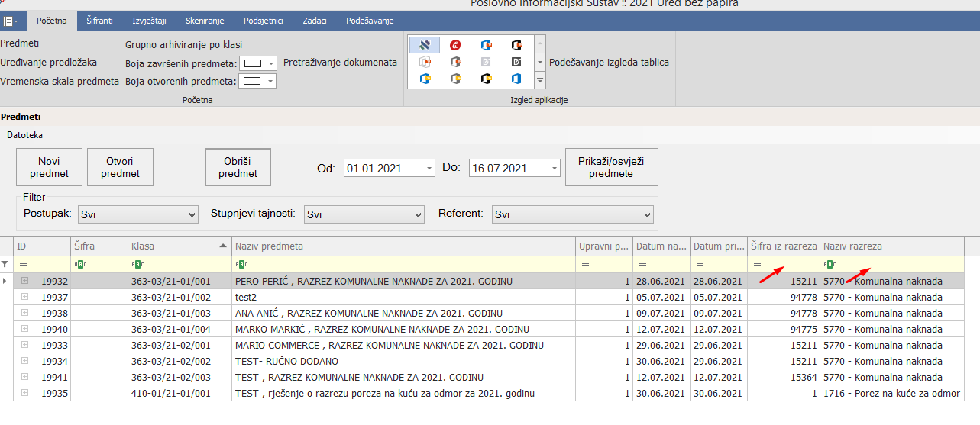Select the red circular skin icon
980x425 pixels.
tap(455, 45)
